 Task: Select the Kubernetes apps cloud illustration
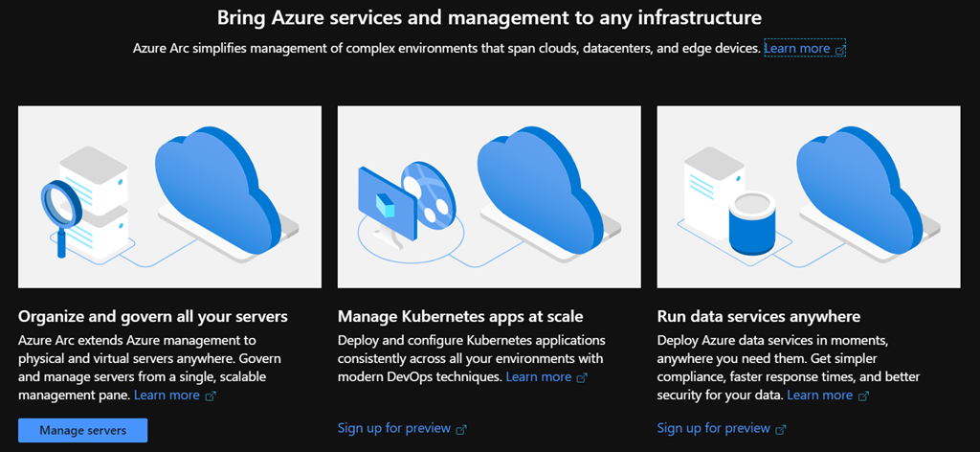coord(489,196)
